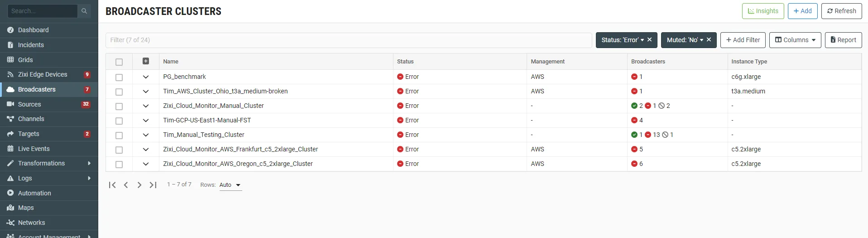Viewport: 868px width, 238px height.
Task: Click the Report button
Action: [843, 40]
